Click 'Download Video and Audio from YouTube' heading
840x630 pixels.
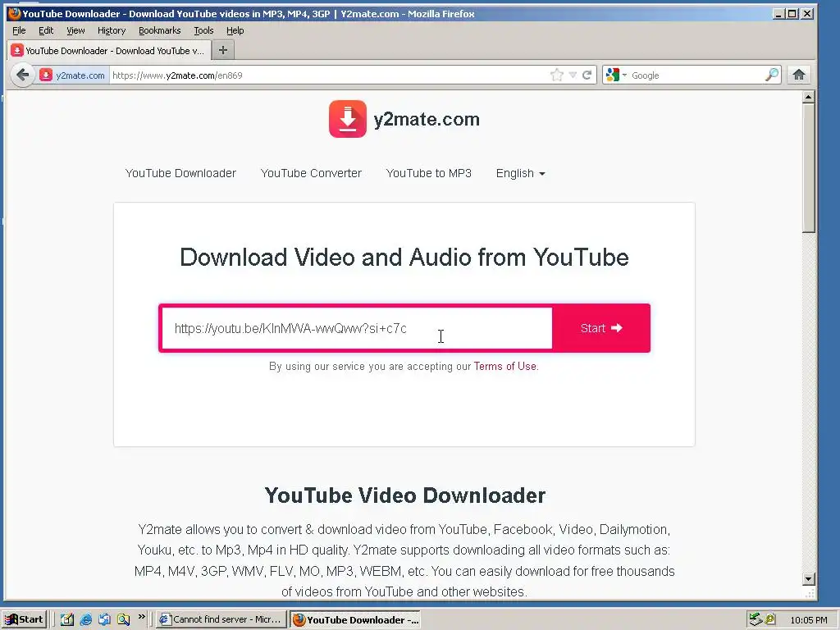pos(404,257)
